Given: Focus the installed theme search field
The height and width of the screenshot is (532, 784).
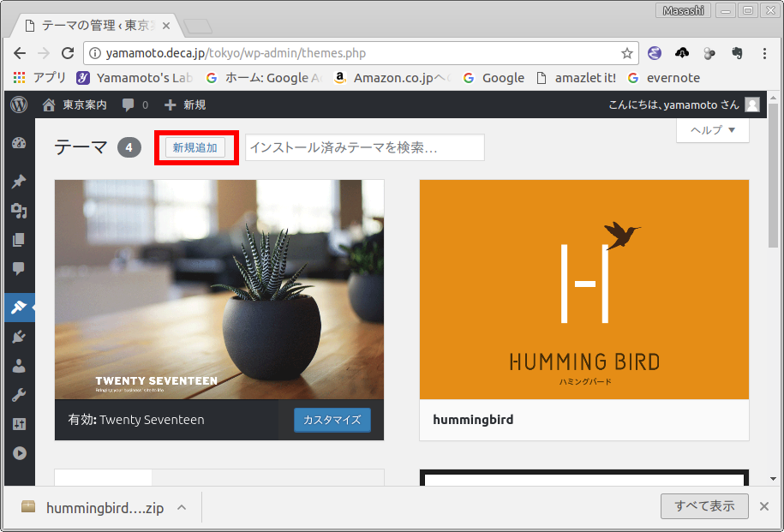Looking at the screenshot, I should point(364,147).
